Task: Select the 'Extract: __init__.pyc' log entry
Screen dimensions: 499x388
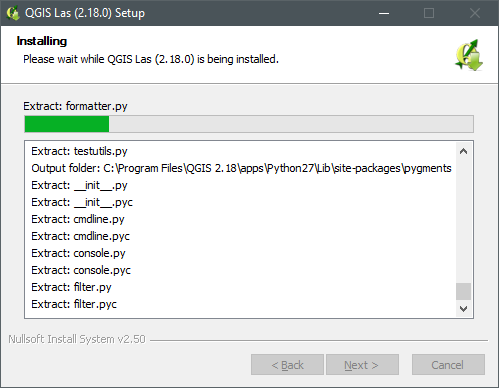Action: point(82,202)
